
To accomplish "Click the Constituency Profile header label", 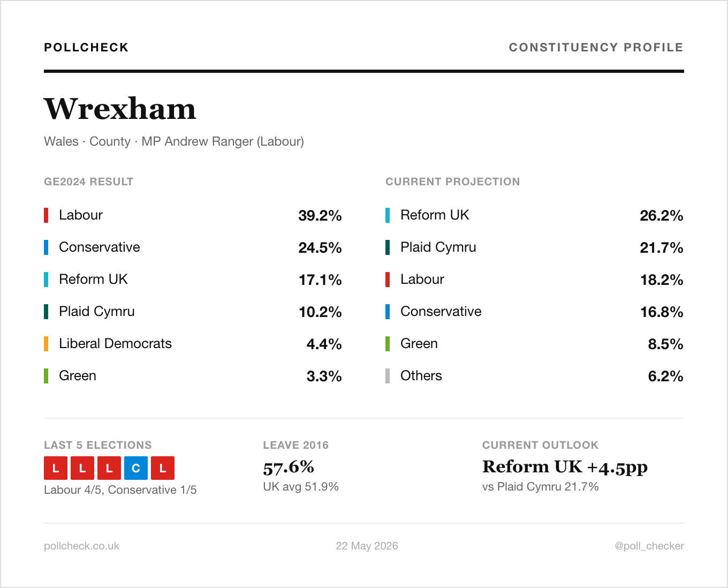I will [x=596, y=47].
